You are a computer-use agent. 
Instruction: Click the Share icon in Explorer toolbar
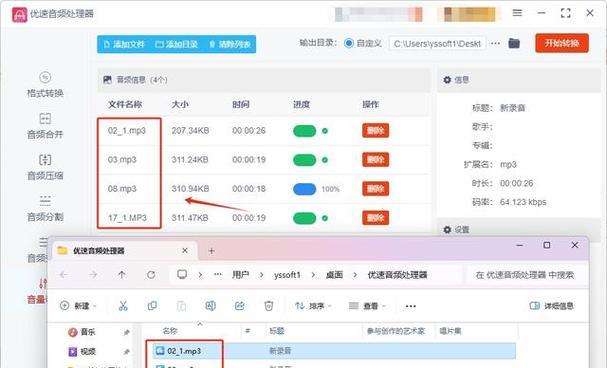pyautogui.click(x=240, y=306)
